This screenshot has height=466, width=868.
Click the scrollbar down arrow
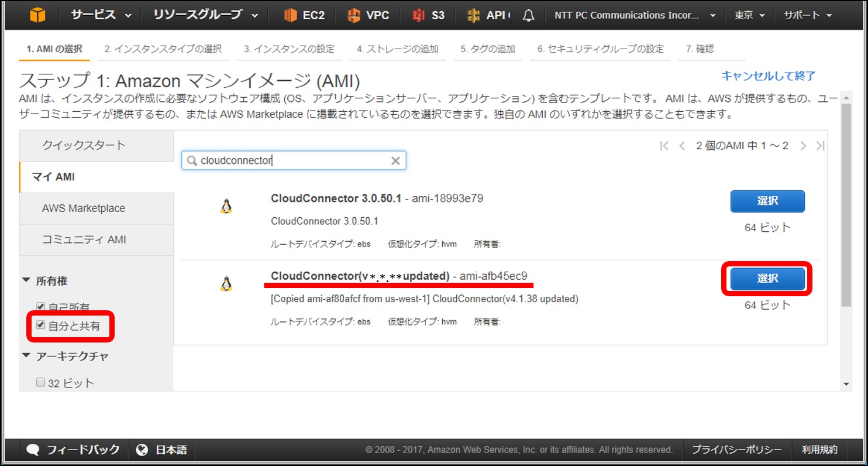846,384
